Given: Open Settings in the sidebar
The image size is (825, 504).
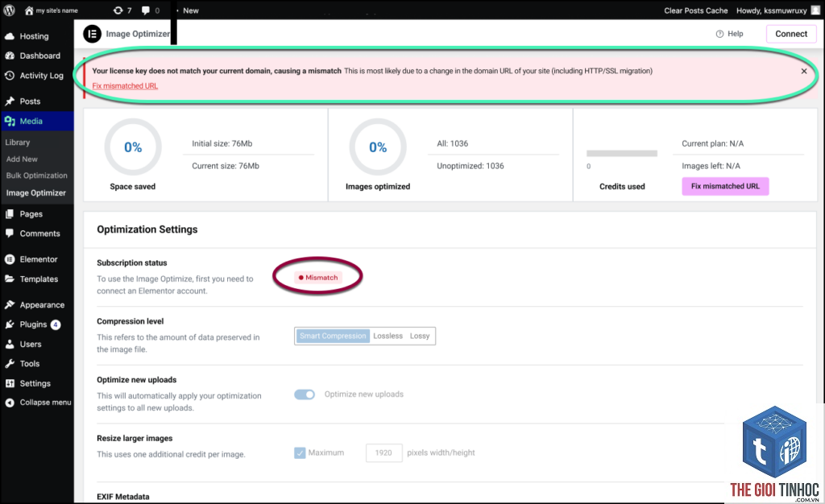Looking at the screenshot, I should click(x=35, y=383).
